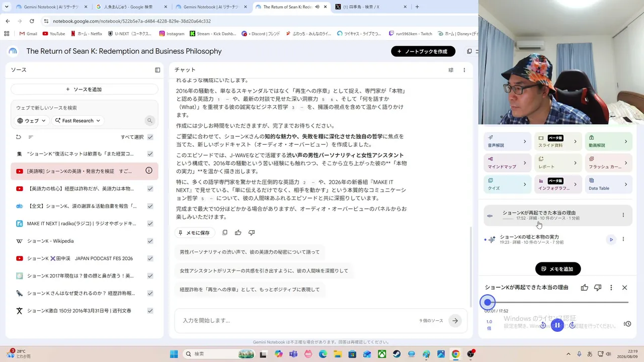The height and width of the screenshot is (362, 644).
Task: Collapse the ソース panel with the sidebar icon
Action: point(157,70)
